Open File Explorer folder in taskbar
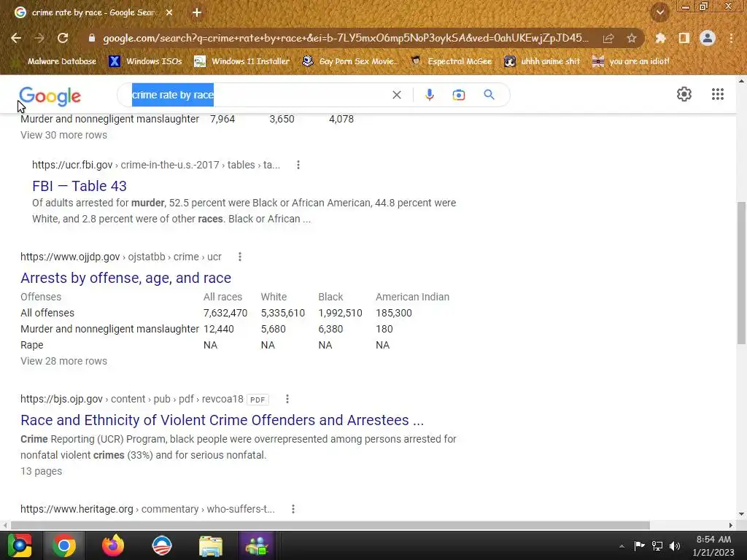Viewport: 747px width, 560px height. pyautogui.click(x=210, y=545)
